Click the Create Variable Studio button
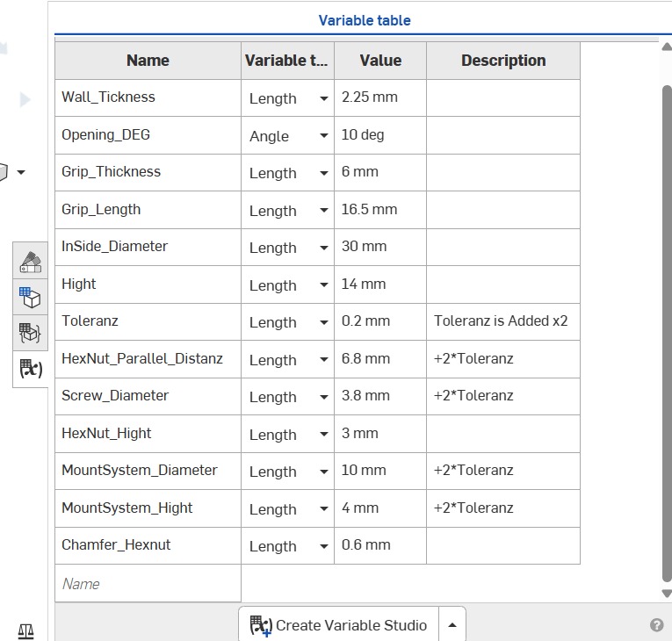Screen dimensions: 672x641 (x=338, y=625)
